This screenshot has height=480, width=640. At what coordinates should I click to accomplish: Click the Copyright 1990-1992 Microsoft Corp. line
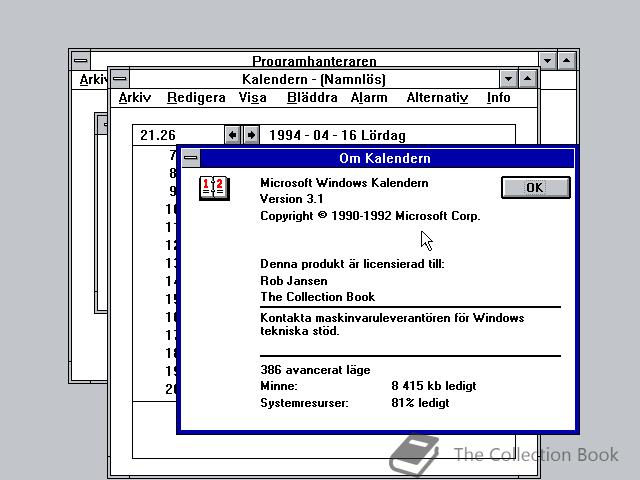370,216
